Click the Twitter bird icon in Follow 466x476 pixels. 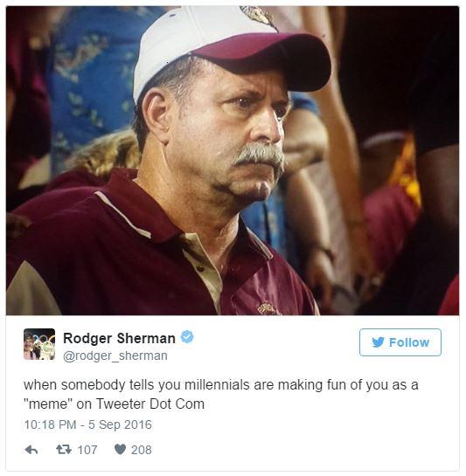pyautogui.click(x=379, y=342)
